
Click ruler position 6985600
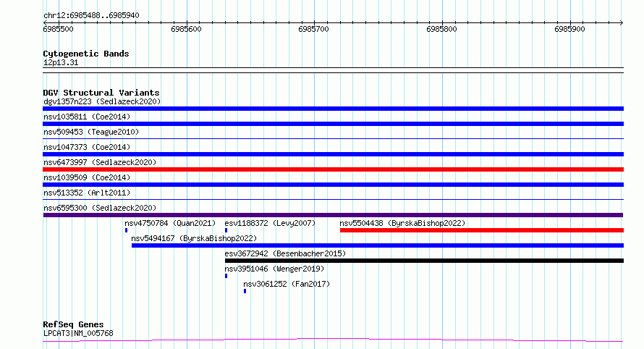(x=186, y=29)
